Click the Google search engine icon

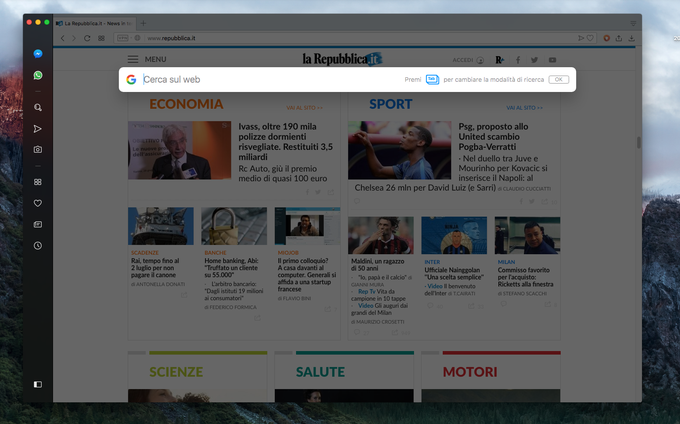click(x=131, y=79)
